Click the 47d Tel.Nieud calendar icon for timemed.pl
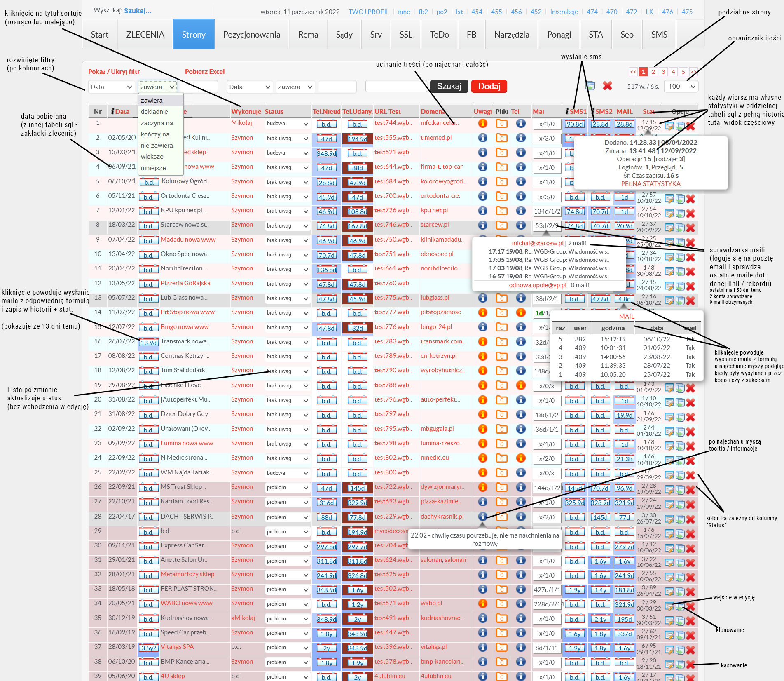Image resolution: width=784 pixels, height=681 pixels. pos(326,139)
